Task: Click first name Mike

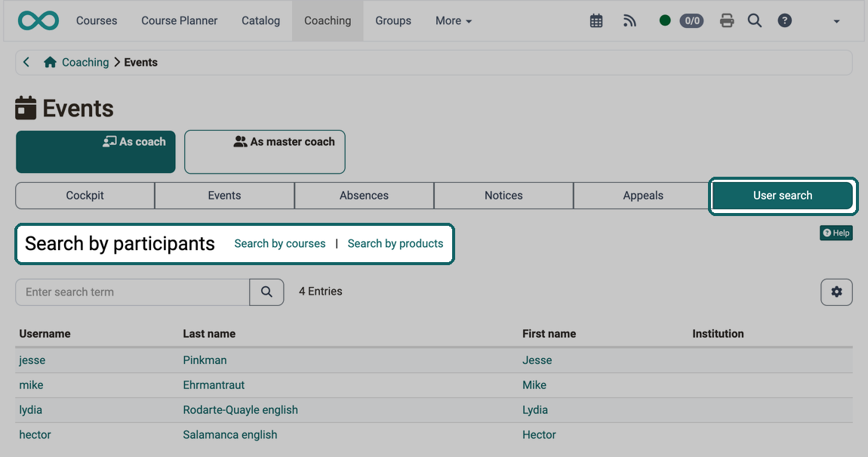Action: tap(534, 385)
